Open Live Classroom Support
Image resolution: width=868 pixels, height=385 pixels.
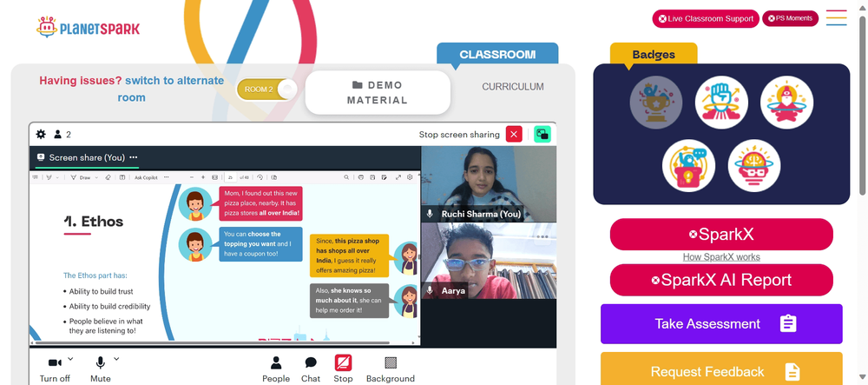coord(705,18)
